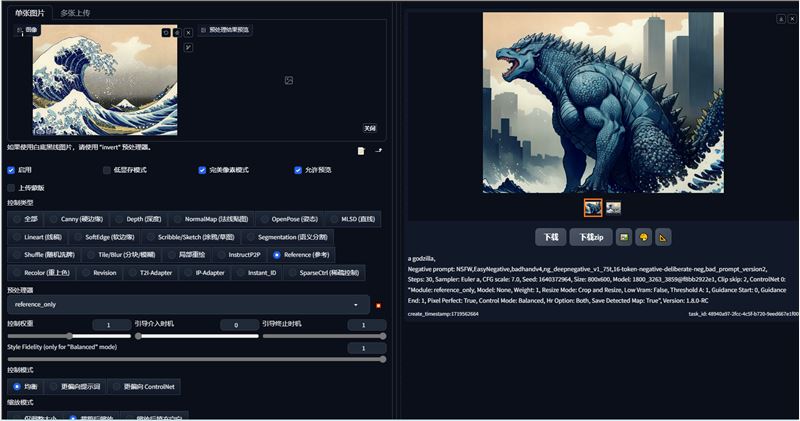Send result to img2img using the picture icon
Image resolution: width=800 pixels, height=421 pixels.
click(x=623, y=237)
